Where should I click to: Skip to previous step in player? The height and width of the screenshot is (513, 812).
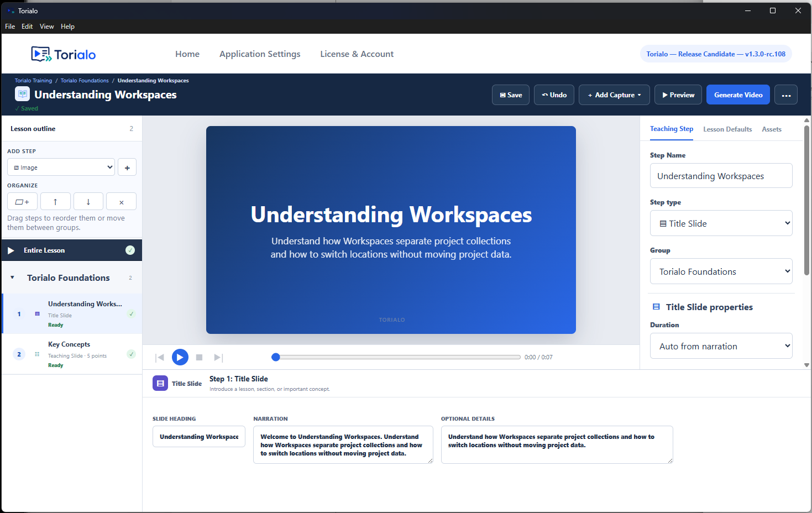coord(160,358)
